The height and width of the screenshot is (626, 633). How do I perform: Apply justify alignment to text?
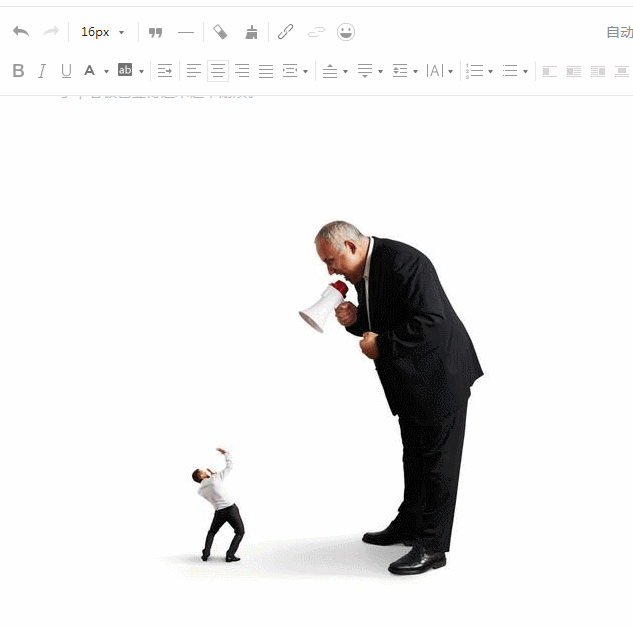click(266, 71)
